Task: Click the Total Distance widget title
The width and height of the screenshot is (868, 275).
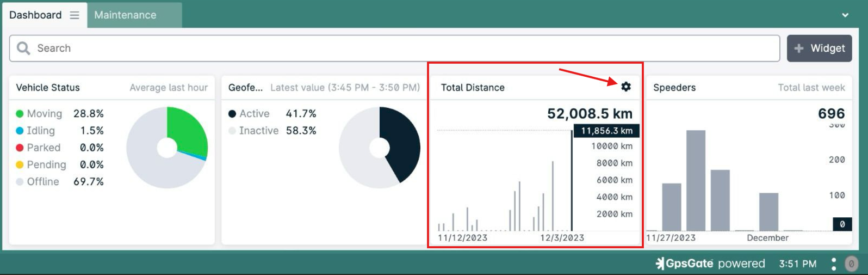Action: 473,88
